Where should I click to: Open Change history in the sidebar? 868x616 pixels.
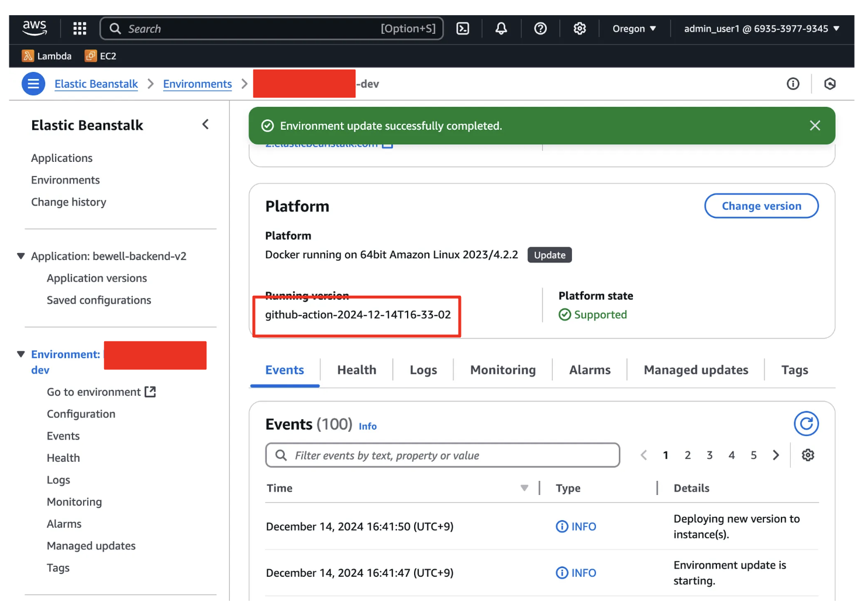tap(68, 202)
